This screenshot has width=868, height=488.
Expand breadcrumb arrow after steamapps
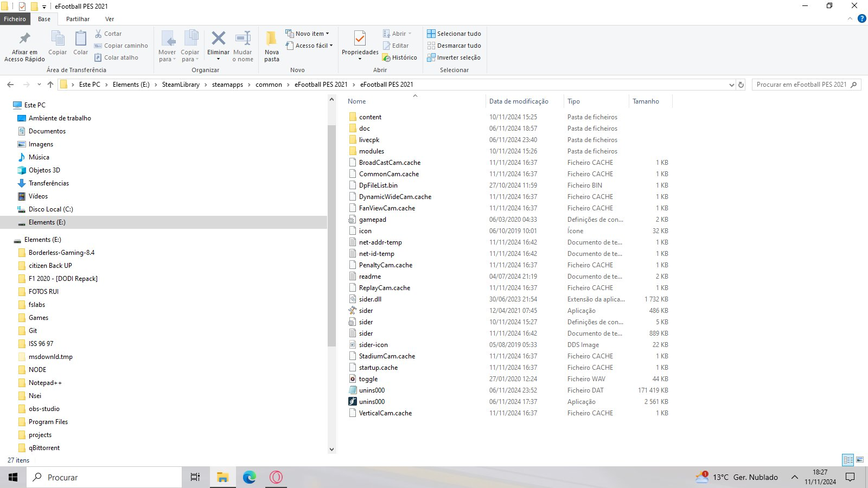(250, 85)
